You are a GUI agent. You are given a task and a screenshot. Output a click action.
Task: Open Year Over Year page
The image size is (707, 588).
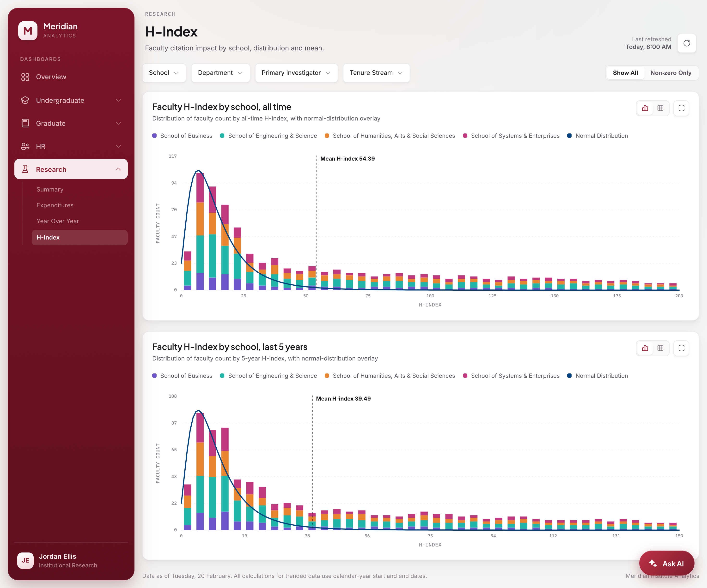[x=58, y=221]
